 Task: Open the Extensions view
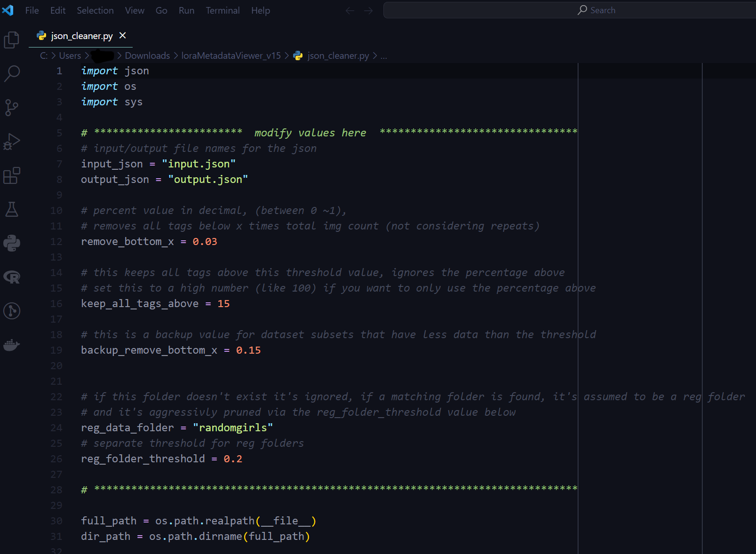tap(12, 176)
